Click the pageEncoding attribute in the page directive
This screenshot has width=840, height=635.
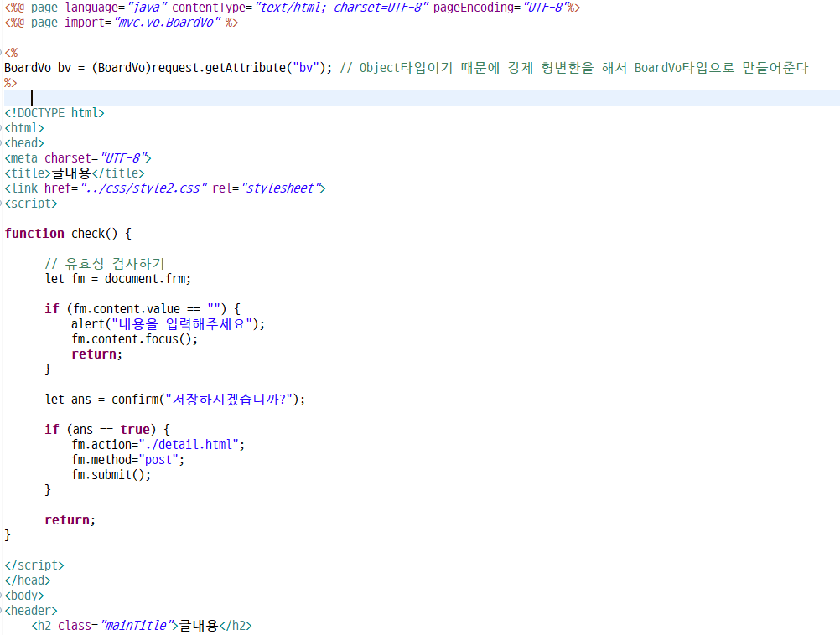[x=500, y=8]
